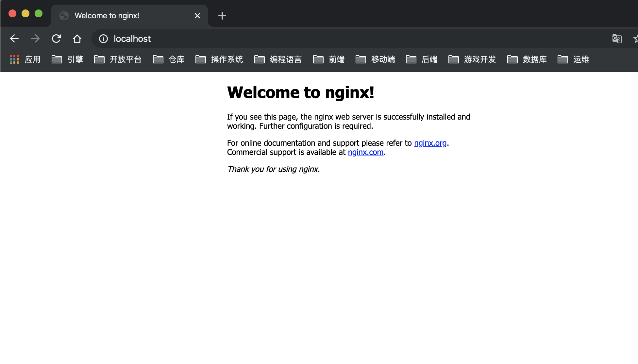The image size is (638, 364).
Task: Open the 开放平台 bookmark folder
Action: pyautogui.click(x=118, y=59)
